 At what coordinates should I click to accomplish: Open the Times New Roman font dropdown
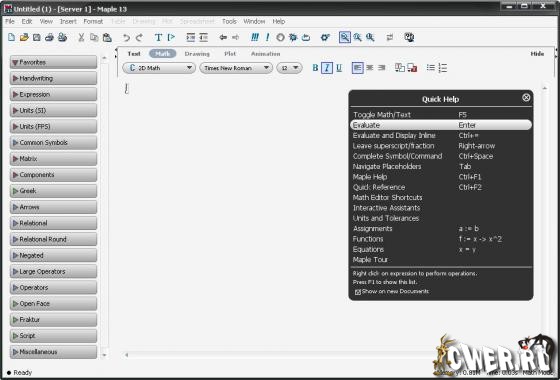236,68
